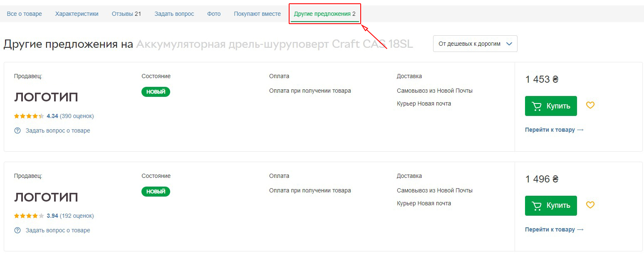Click seller logo 'ЛОГОТИП' of the 1 453 ₴ offer
This screenshot has height=256, width=644.
[x=46, y=97]
